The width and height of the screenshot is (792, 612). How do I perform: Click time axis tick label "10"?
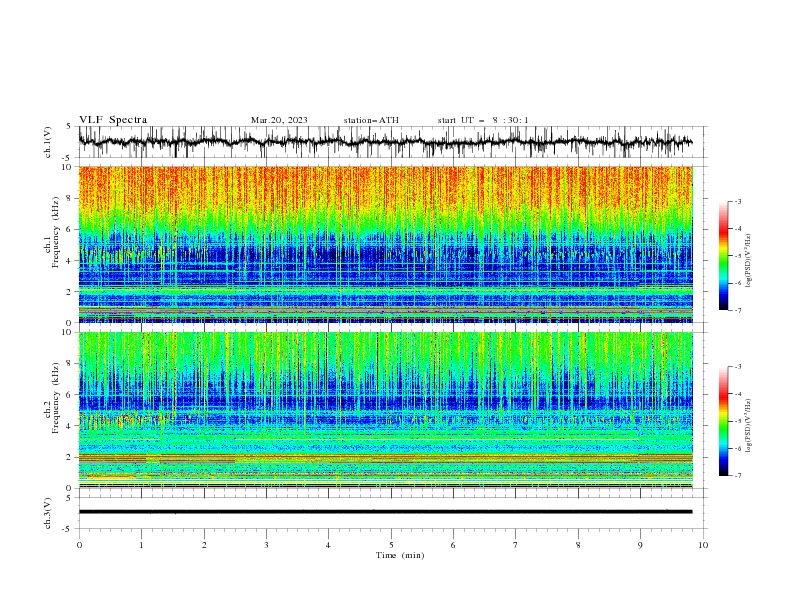click(703, 545)
